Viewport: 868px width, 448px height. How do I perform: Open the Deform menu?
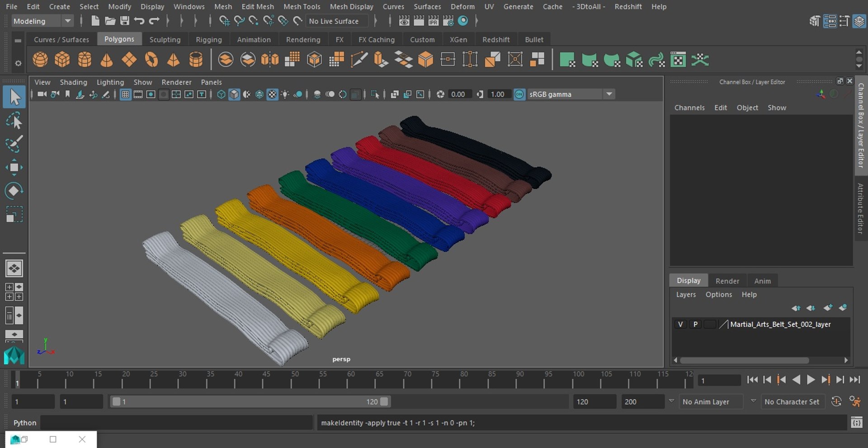[462, 6]
